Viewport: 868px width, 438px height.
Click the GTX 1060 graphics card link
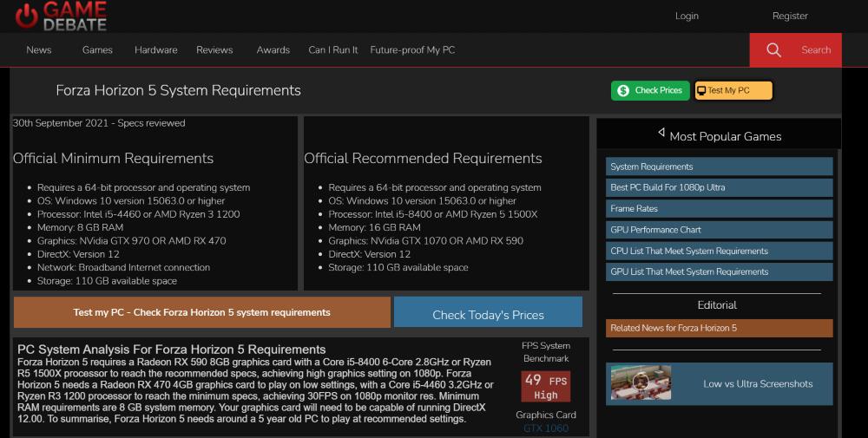click(x=546, y=428)
